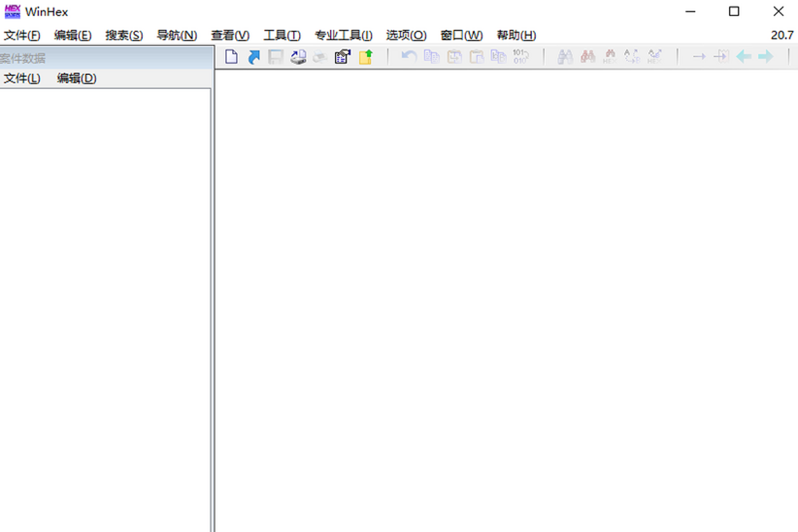Open case data 文件(L) menu
Screen dimensions: 798x532
tap(22, 78)
